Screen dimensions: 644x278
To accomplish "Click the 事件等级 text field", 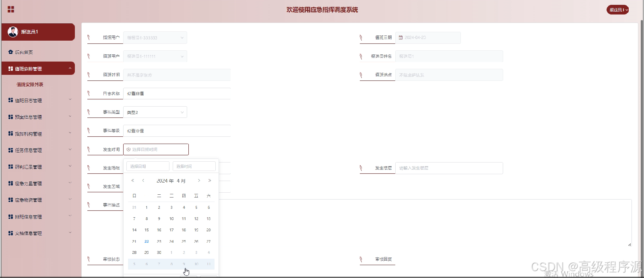I will 177,131.
